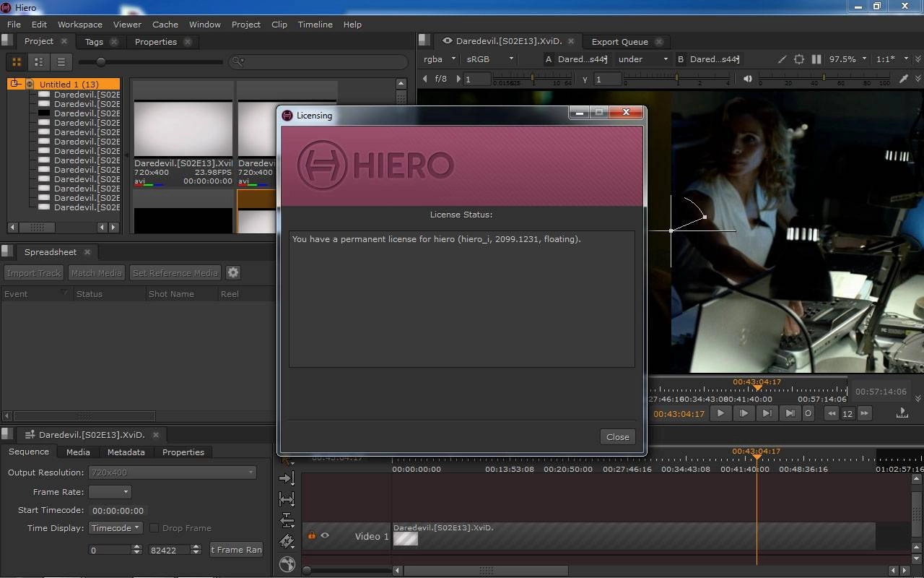Click the gain increase arrow beside f/8
This screenshot has height=578, width=924.
pyautogui.click(x=458, y=79)
